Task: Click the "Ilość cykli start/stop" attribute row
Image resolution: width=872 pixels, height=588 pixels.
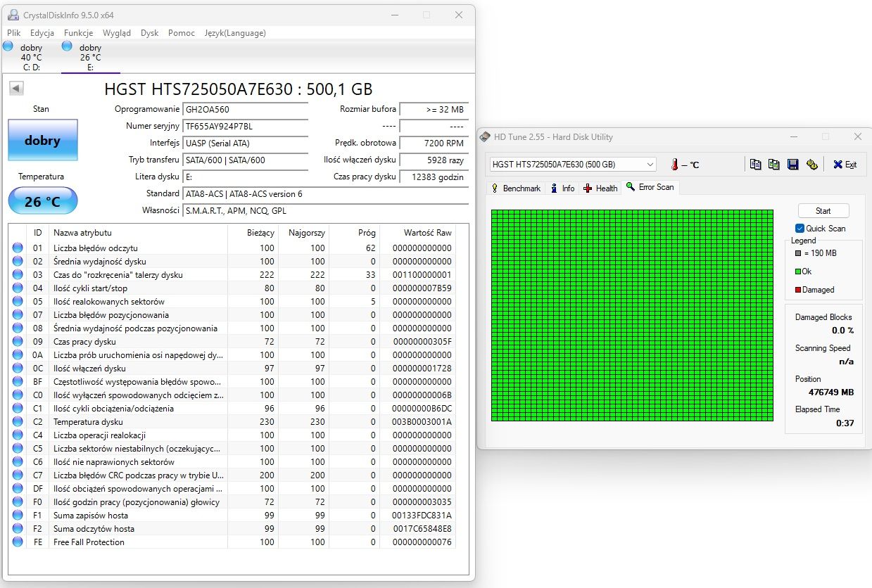Action: [x=232, y=288]
